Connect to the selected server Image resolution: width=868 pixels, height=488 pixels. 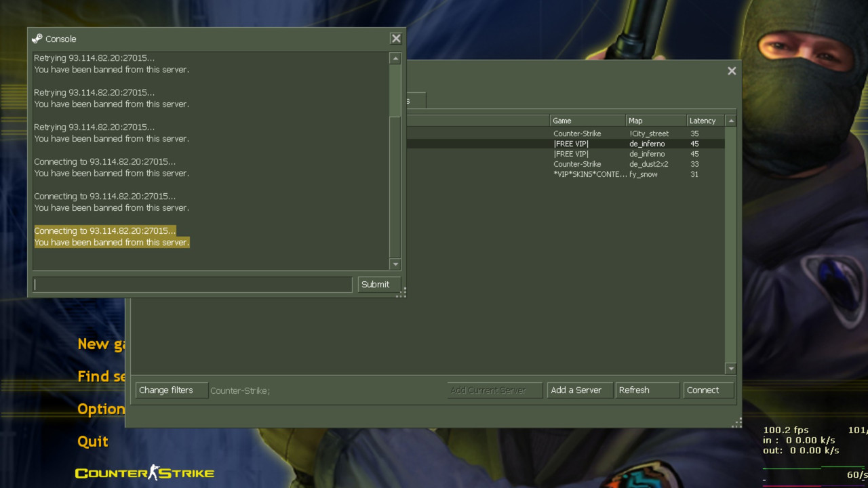709,390
